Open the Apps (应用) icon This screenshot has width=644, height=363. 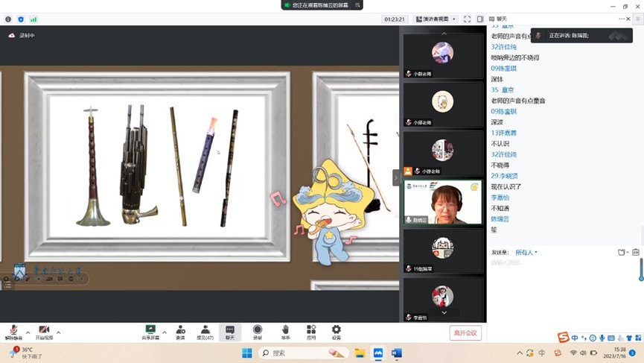click(x=311, y=332)
